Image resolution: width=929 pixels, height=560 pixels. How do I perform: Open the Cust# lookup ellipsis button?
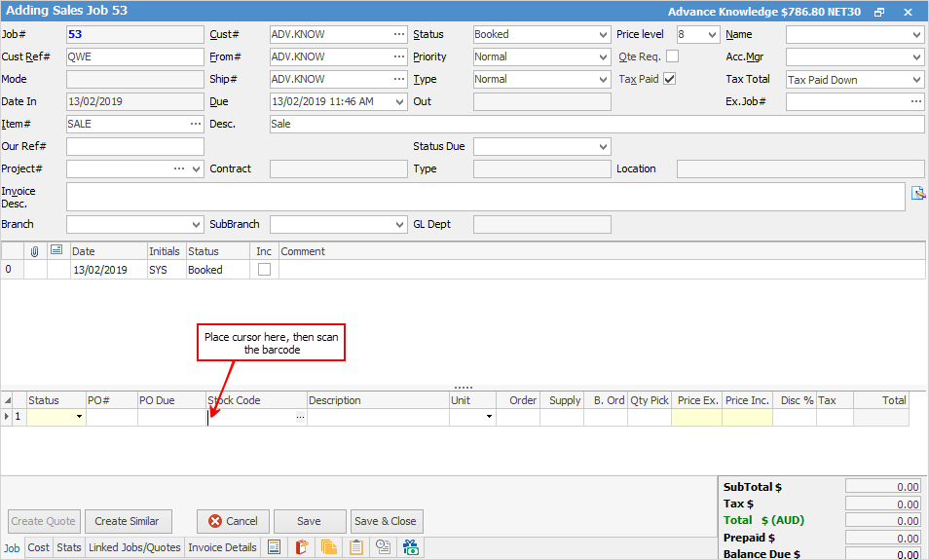click(x=399, y=34)
